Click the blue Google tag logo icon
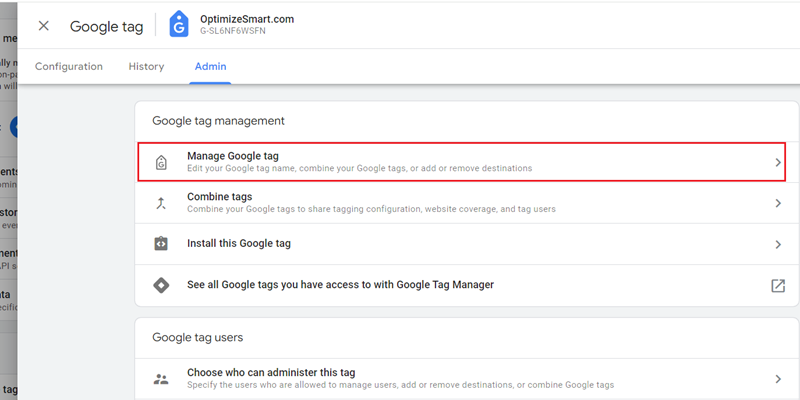Screen dimensions: 800x400 click(179, 24)
